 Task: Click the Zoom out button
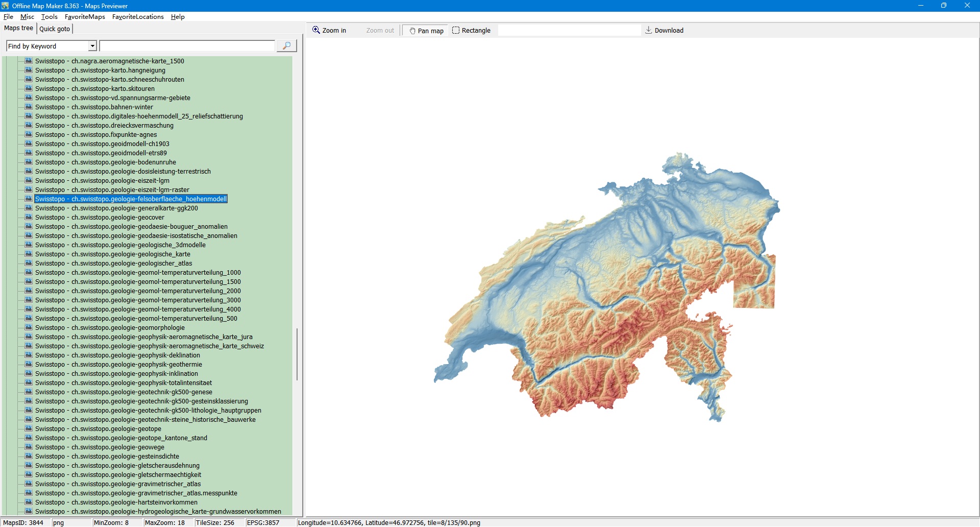tap(380, 31)
